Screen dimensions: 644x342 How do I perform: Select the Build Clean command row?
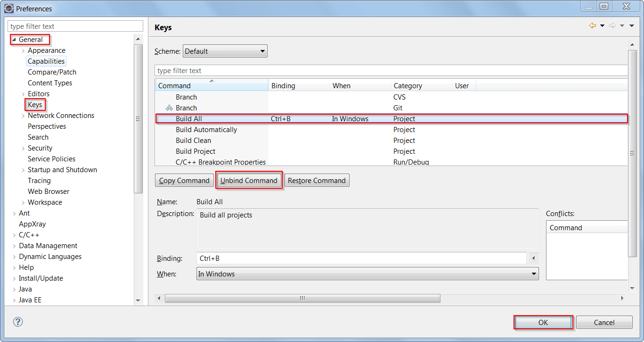tap(391, 141)
